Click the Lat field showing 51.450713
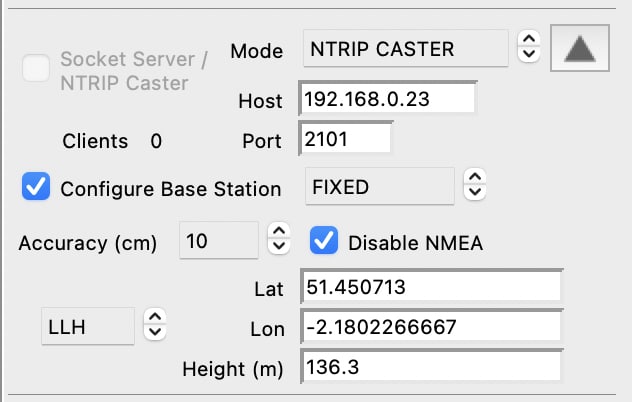Viewport: 632px width, 402px height. tap(431, 286)
